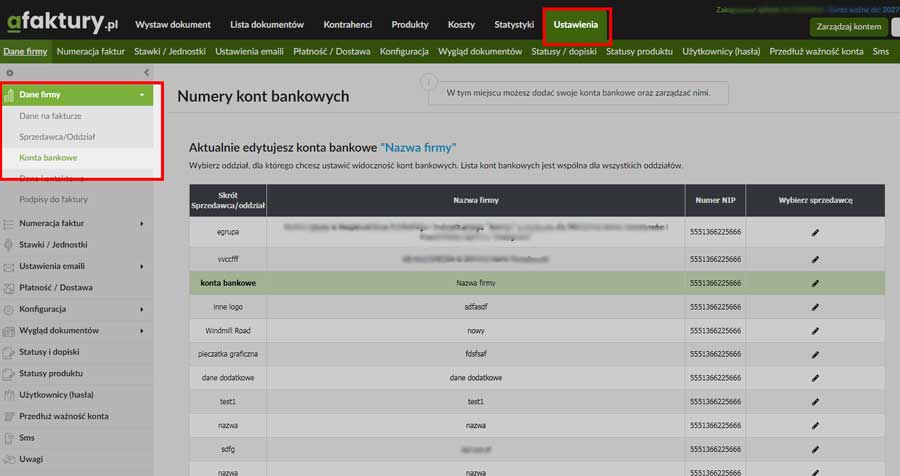Expand Numeracja faktur in the sidebar
The width and height of the screenshot is (900, 476).
pyautogui.click(x=142, y=223)
